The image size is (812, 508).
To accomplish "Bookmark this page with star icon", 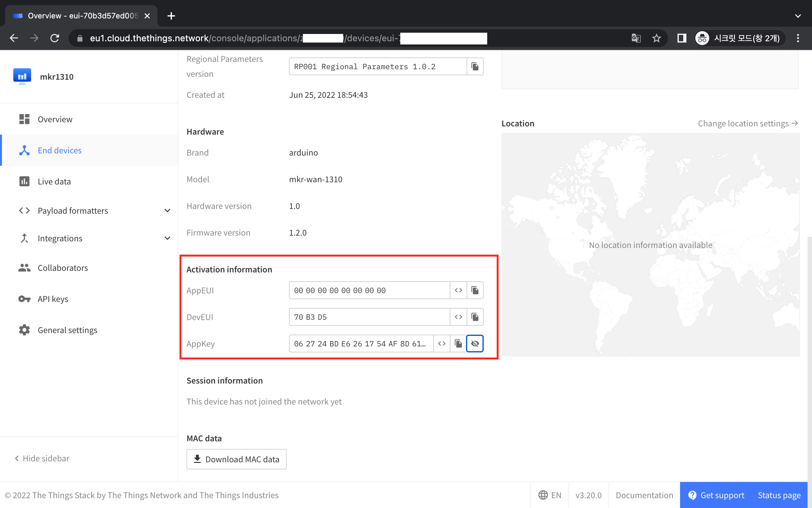I will point(656,38).
